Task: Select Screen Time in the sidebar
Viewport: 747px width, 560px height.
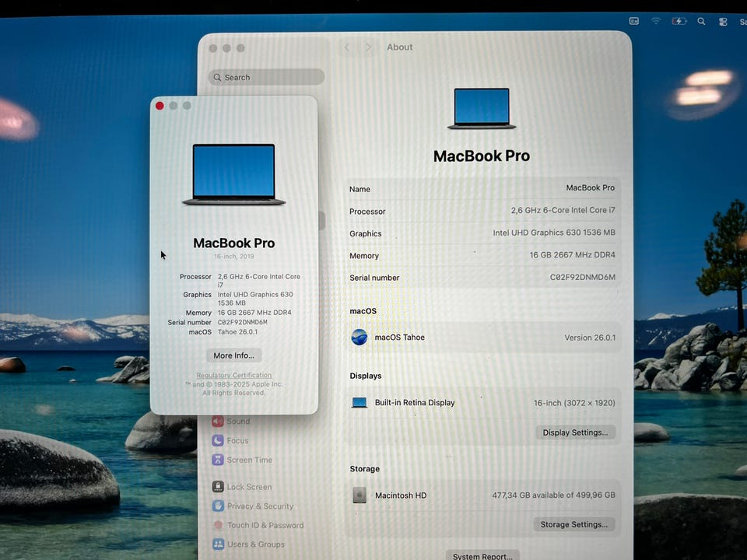Action: (248, 460)
